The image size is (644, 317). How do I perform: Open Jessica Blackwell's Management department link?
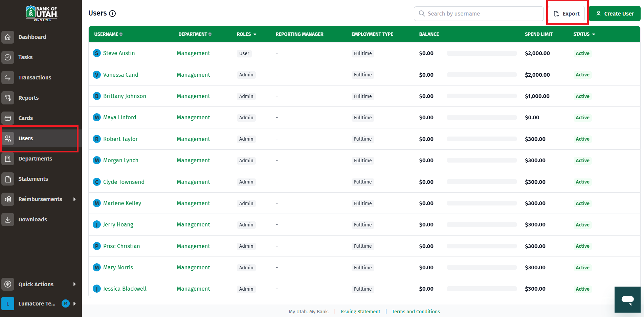tap(193, 289)
